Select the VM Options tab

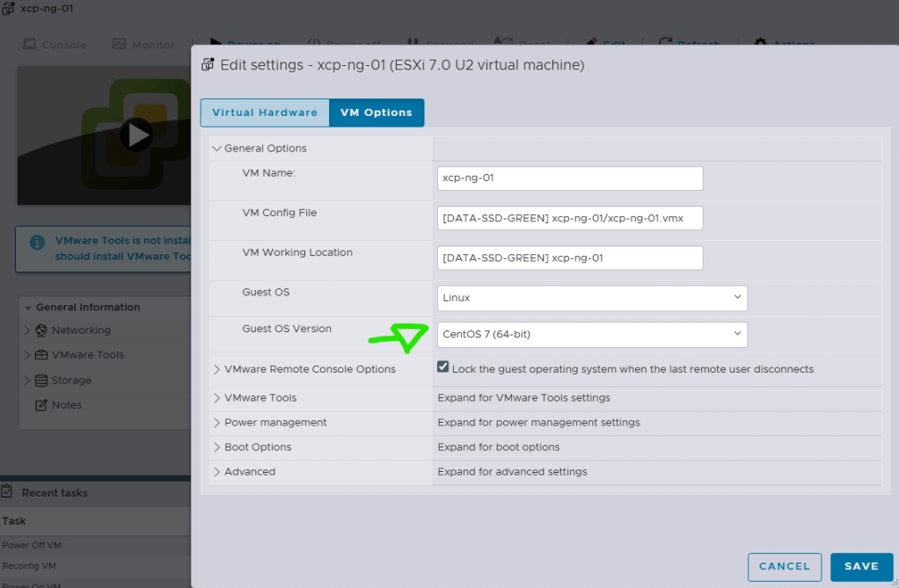pyautogui.click(x=376, y=113)
